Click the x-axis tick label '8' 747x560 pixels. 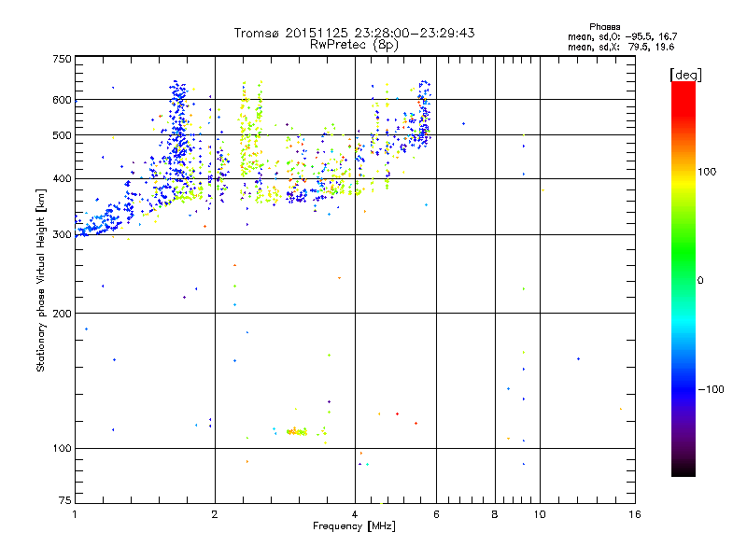click(x=495, y=514)
